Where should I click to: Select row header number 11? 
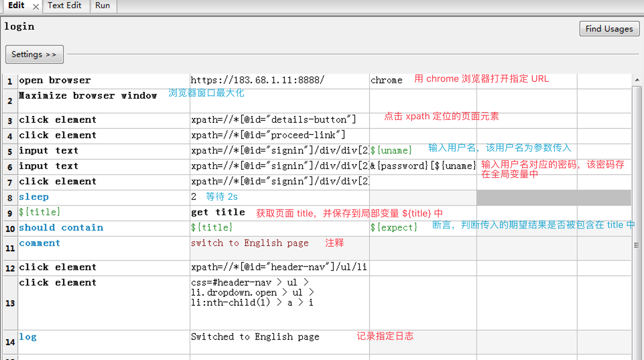tap(10, 248)
